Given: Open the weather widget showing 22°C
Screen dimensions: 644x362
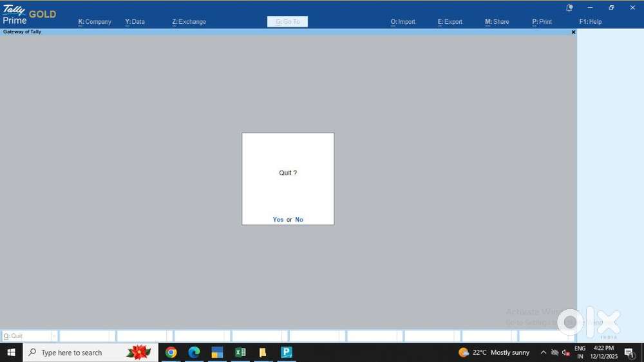Looking at the screenshot, I should tap(494, 352).
